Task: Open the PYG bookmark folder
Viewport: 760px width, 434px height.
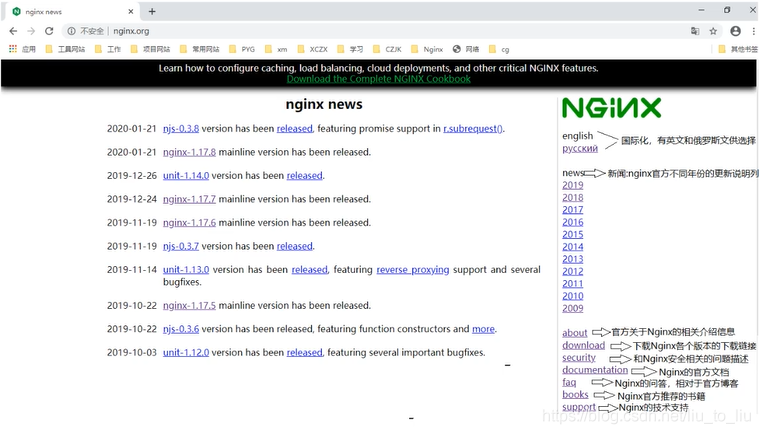Action: tap(242, 49)
